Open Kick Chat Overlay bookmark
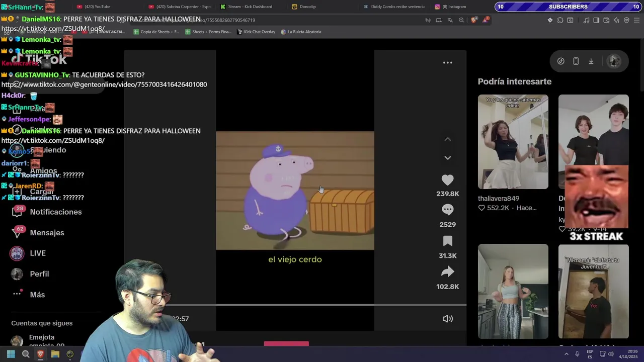Image resolution: width=644 pixels, height=362 pixels. 256,32
